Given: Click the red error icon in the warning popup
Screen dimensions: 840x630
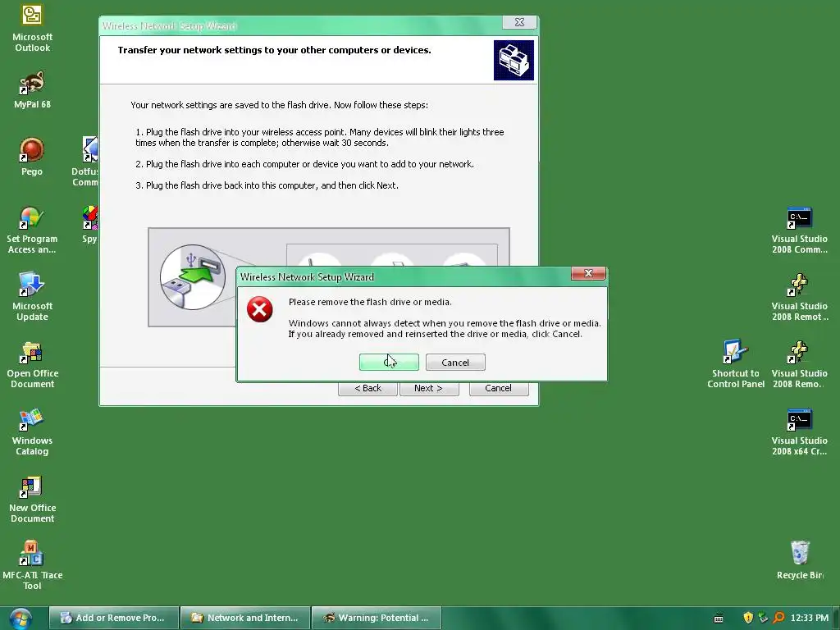Looking at the screenshot, I should point(260,309).
